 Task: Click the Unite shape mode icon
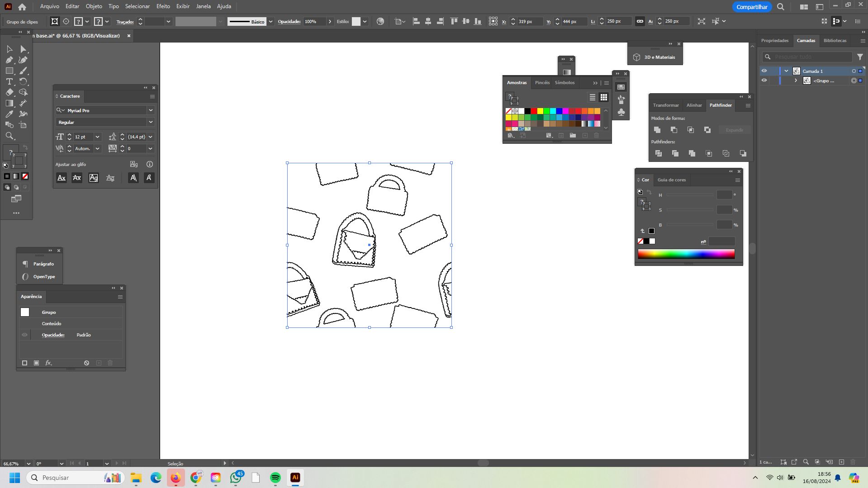coord(657,130)
